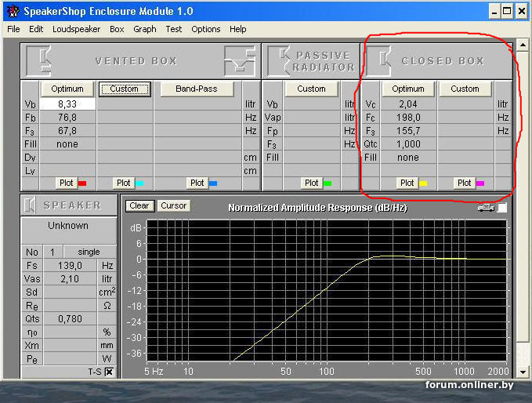
Task: Click the Vb value field 8,33
Action: coord(67,103)
